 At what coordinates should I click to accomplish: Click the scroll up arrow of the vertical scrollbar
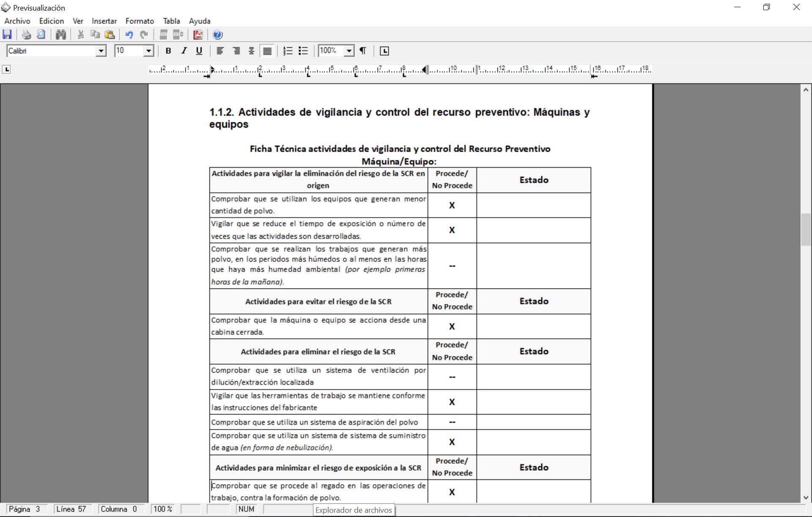(806, 90)
